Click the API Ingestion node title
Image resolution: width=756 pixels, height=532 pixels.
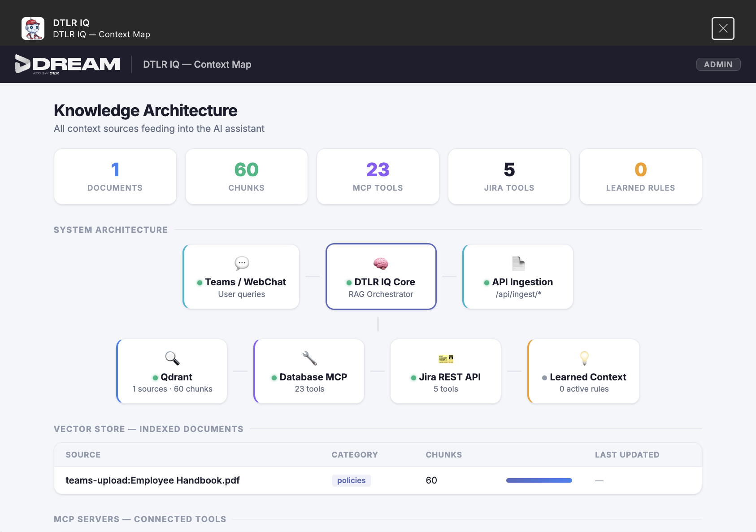(522, 282)
